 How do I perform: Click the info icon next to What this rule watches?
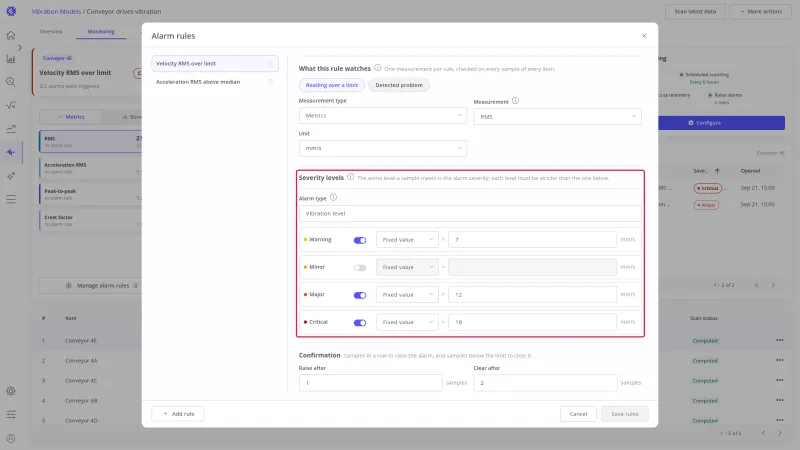point(378,67)
